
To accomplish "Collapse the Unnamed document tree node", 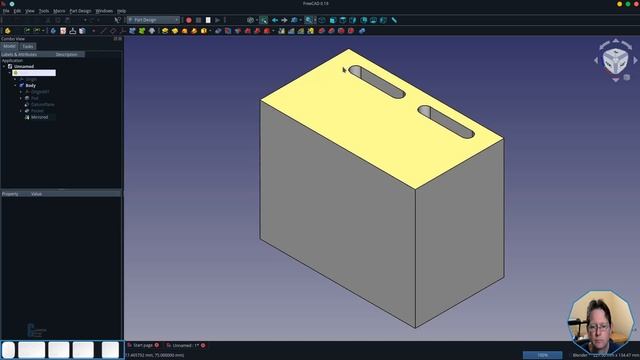I will point(4,67).
